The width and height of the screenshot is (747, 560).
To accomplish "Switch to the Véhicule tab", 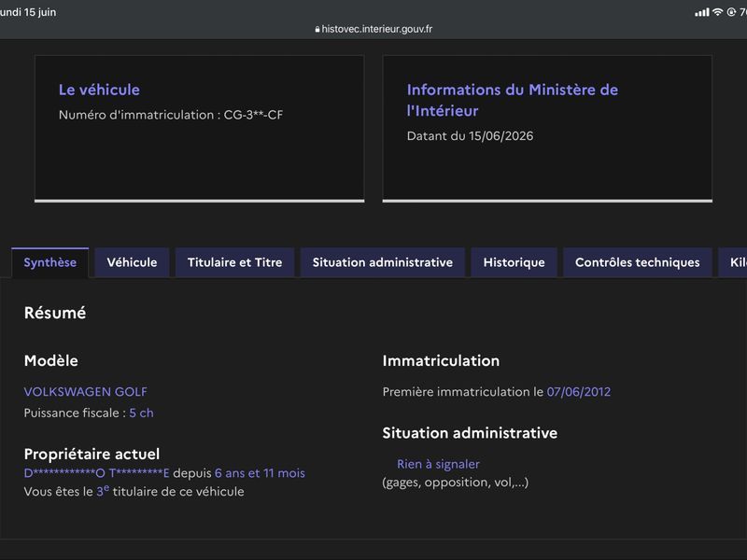I will click(132, 262).
